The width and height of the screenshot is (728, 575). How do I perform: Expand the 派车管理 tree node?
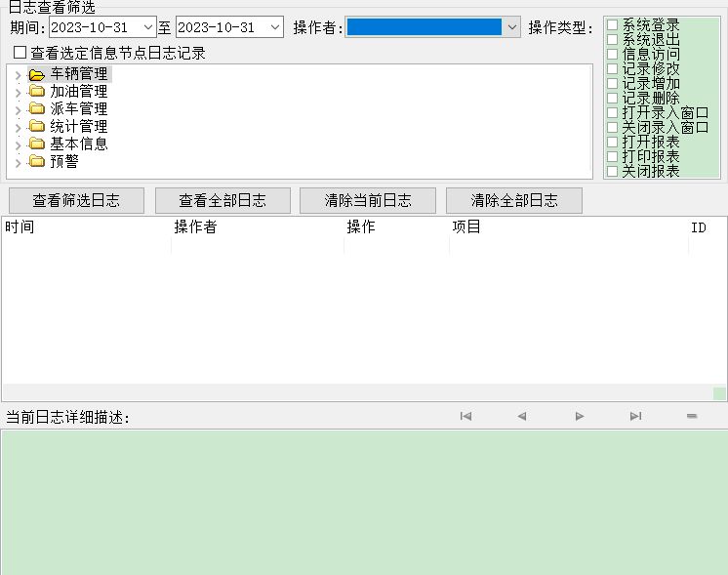click(x=19, y=110)
